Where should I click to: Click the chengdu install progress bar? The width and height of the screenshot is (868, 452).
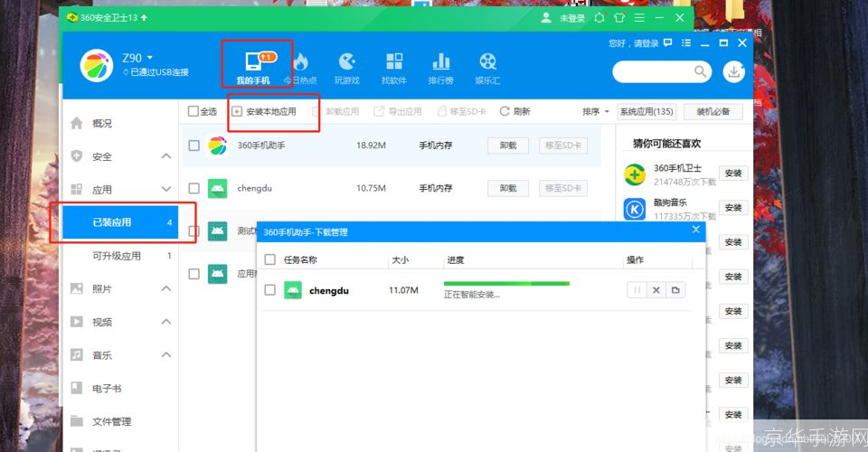click(x=506, y=284)
